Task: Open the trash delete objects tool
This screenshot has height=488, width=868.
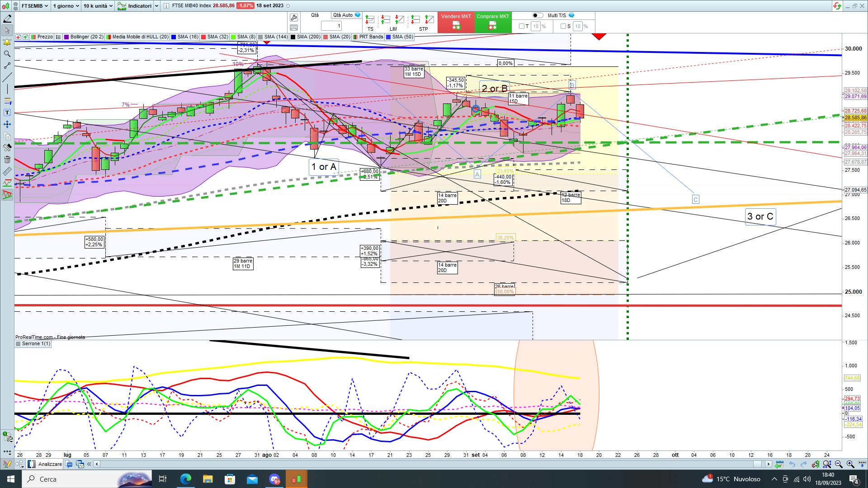Action: (7, 160)
